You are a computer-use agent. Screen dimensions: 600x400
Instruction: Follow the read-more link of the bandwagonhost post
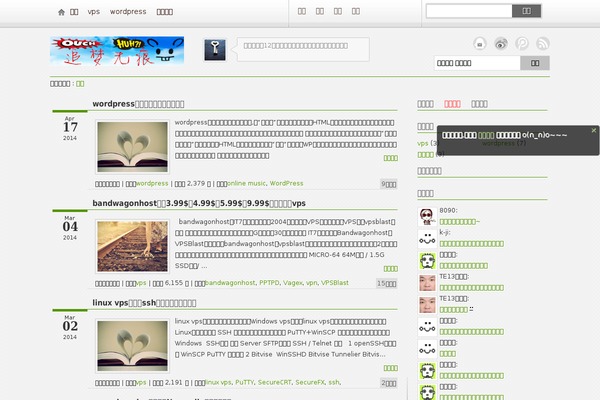(x=391, y=269)
